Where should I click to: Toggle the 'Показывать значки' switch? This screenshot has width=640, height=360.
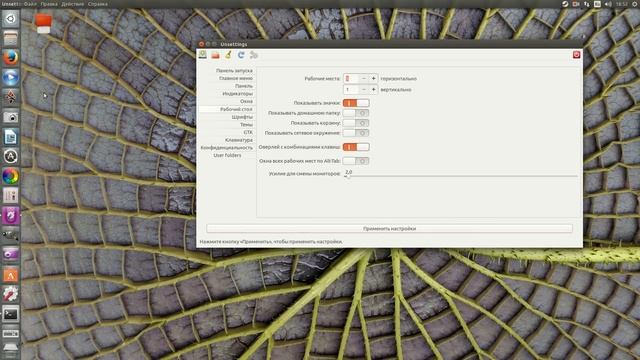(356, 103)
